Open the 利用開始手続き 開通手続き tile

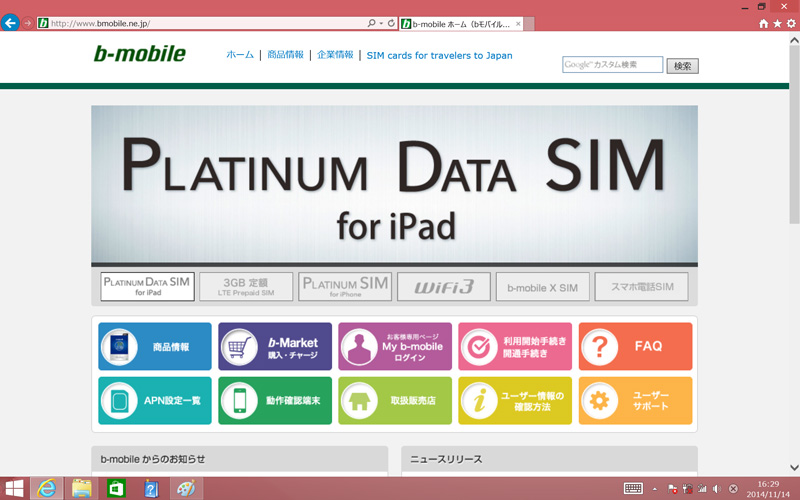[515, 346]
